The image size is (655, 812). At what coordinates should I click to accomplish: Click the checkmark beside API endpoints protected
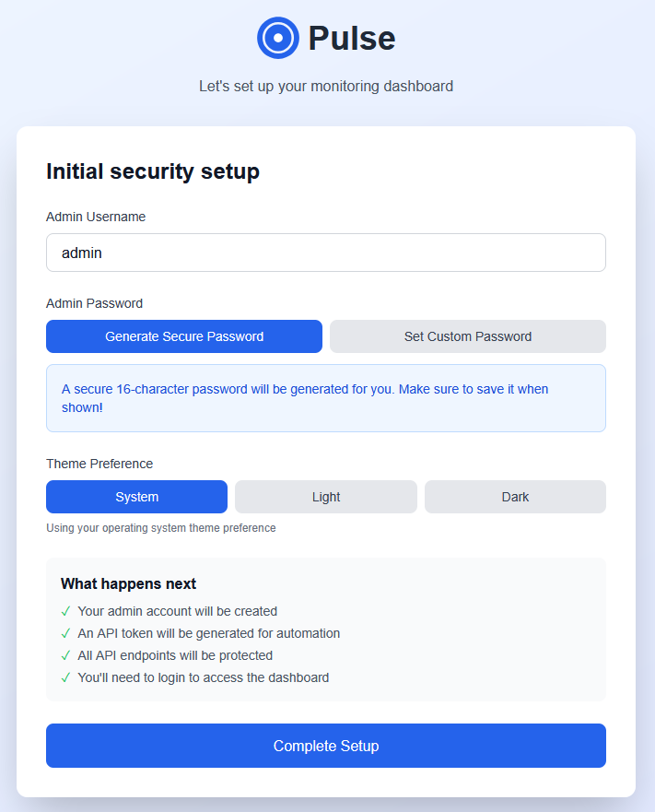[65, 655]
